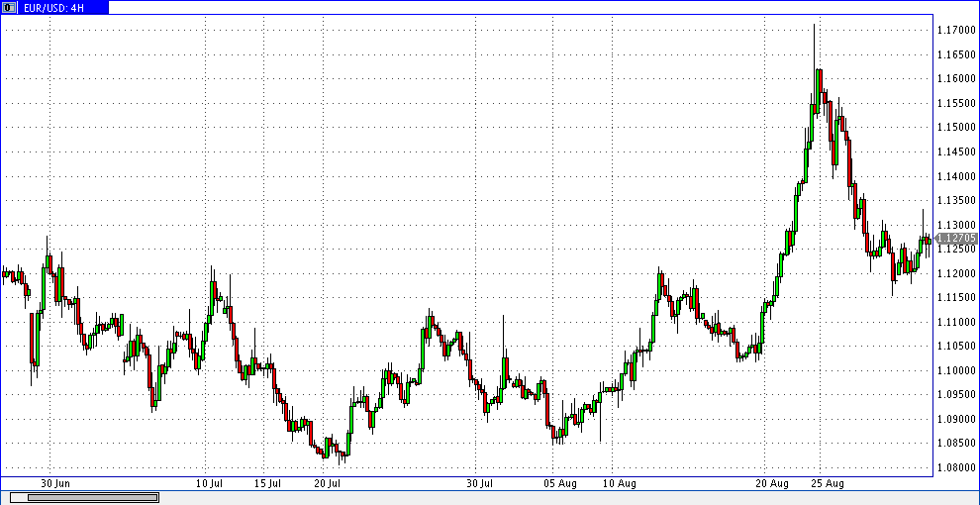
Task: Click the 1.08500 price axis label
Action: coord(956,444)
